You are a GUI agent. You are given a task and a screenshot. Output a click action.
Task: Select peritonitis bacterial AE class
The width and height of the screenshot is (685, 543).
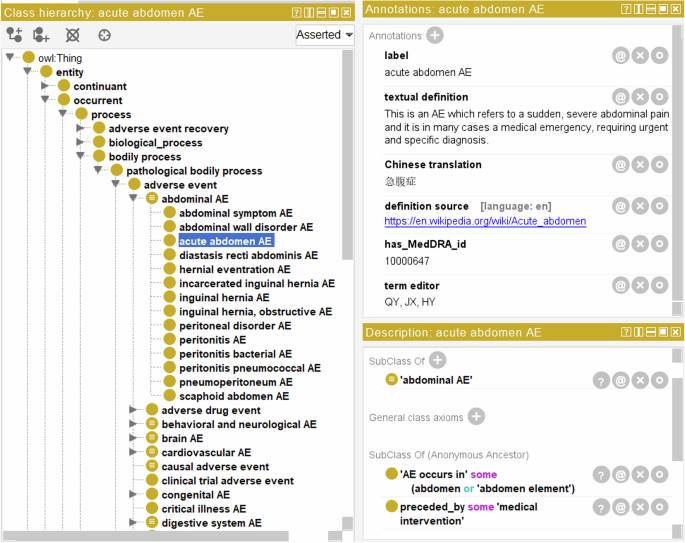235,354
